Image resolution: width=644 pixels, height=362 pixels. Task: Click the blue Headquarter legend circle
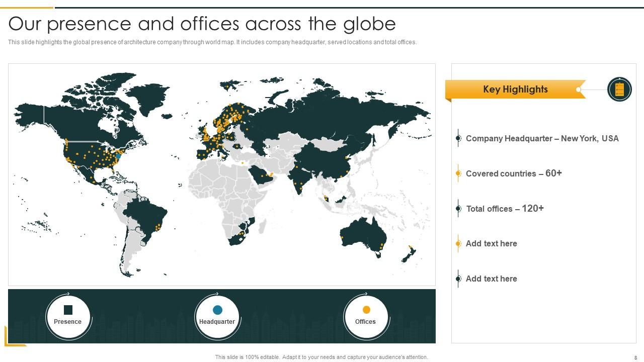217,310
